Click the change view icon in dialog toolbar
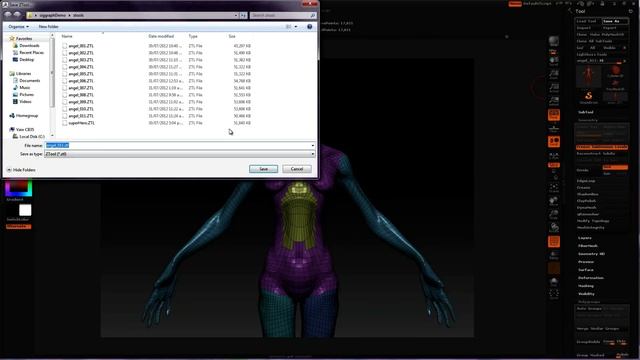This screenshot has height=360, width=640. tap(288, 27)
